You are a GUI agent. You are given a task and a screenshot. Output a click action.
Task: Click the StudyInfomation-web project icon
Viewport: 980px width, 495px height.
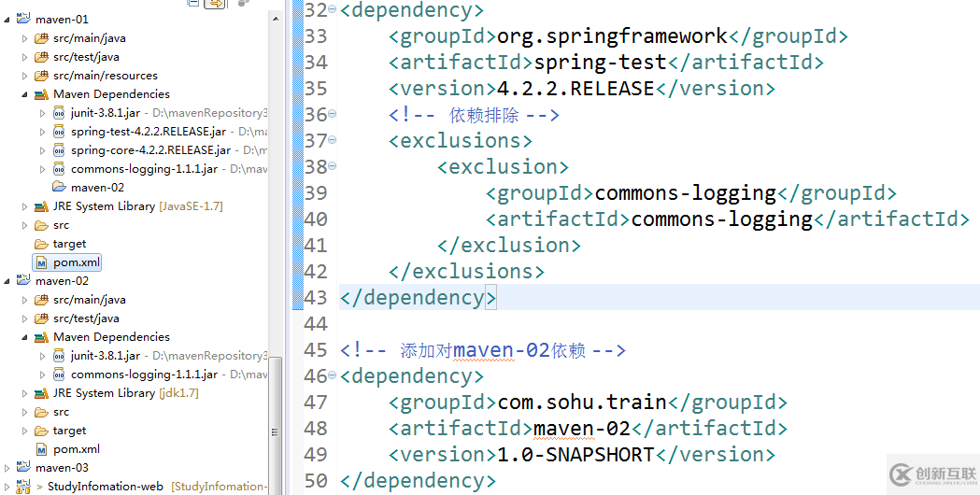(x=23, y=486)
